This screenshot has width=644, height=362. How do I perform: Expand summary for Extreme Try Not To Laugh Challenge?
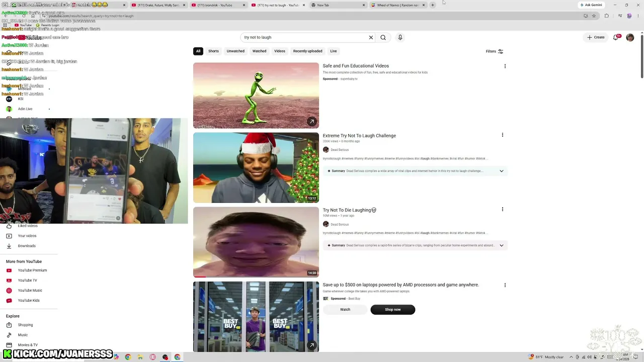tap(501, 171)
